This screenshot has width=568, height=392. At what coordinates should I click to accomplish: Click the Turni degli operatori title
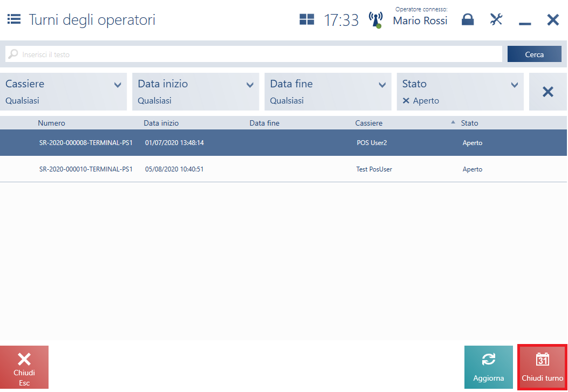pos(92,20)
